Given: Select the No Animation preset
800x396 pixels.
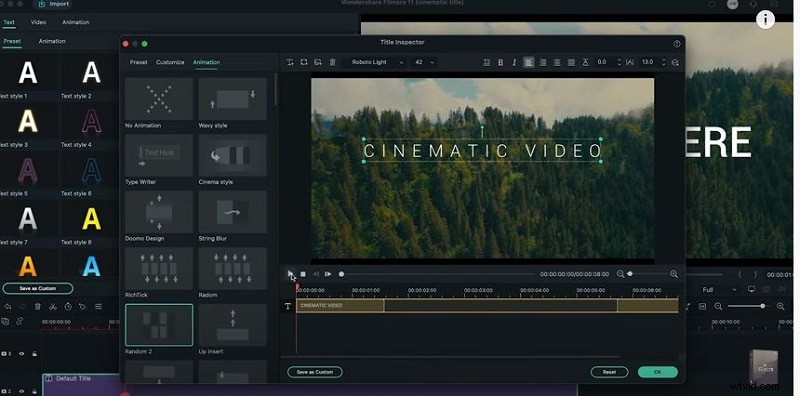Looking at the screenshot, I should [159, 99].
